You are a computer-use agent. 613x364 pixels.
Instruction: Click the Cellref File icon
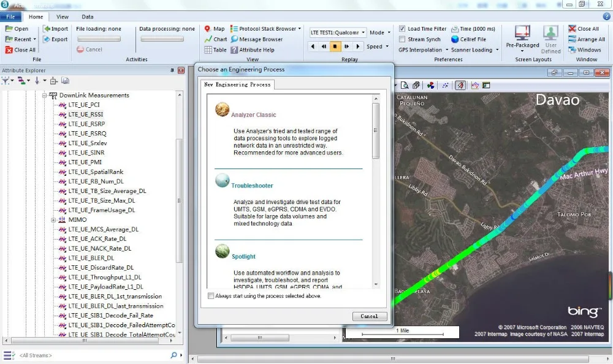point(455,39)
